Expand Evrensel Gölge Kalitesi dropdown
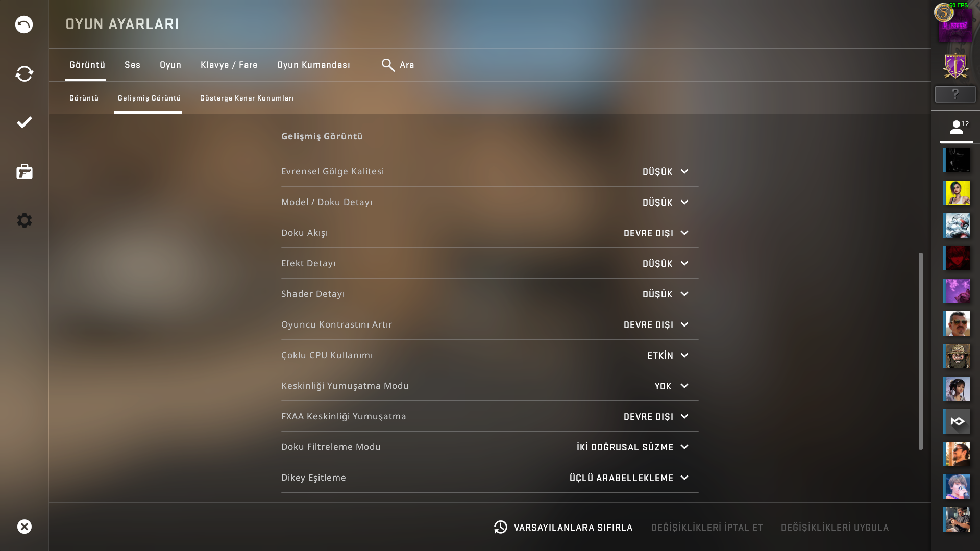980x551 pixels. (x=666, y=172)
